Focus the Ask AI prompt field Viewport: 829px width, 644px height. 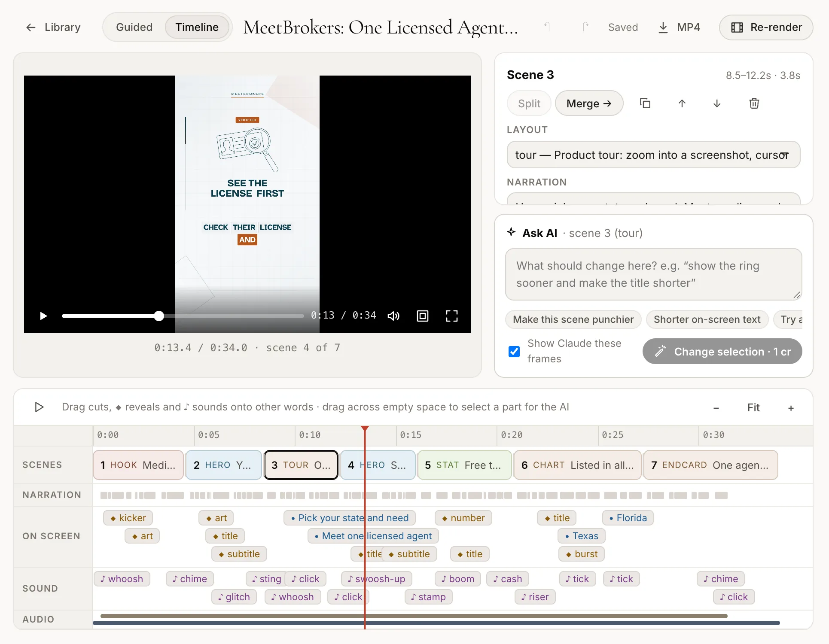pyautogui.click(x=653, y=274)
